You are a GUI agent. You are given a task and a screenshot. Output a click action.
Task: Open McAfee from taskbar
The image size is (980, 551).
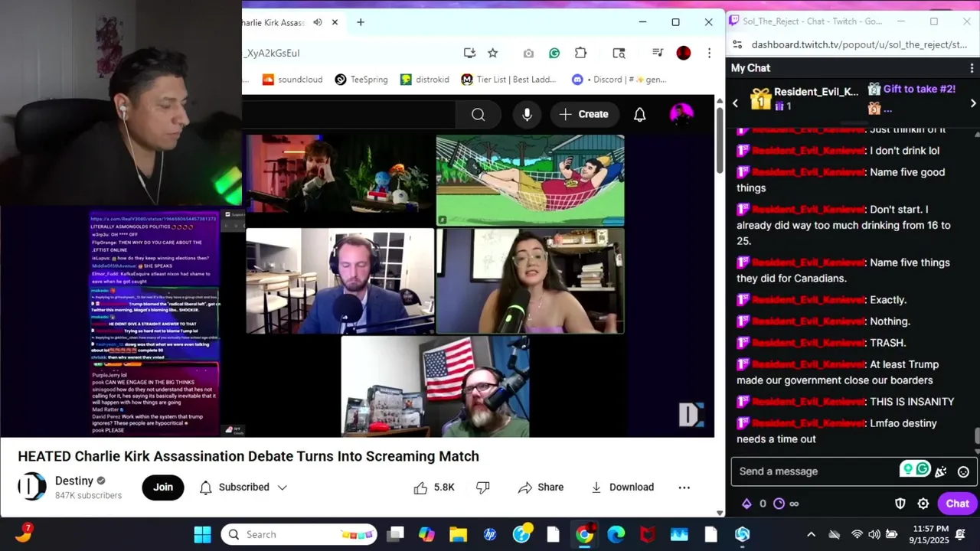point(648,534)
